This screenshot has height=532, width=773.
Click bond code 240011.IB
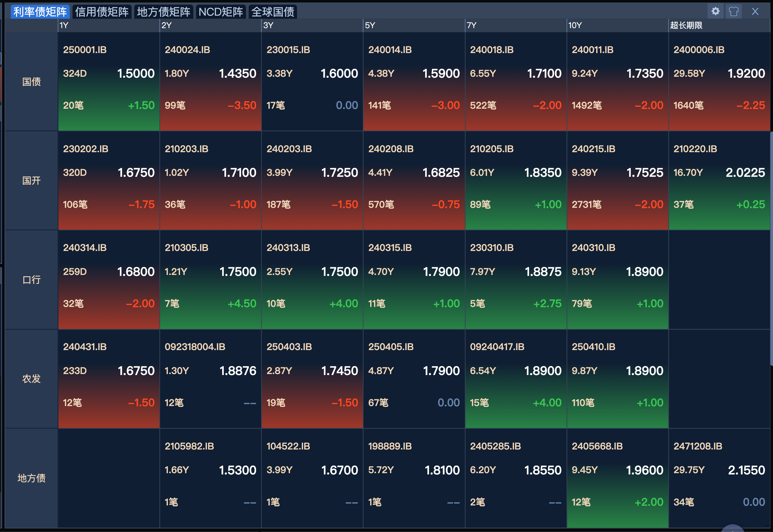[592, 50]
